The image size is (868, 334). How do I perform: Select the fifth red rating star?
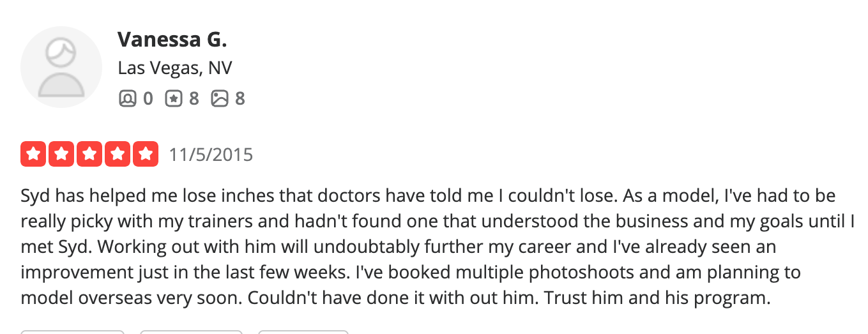[x=146, y=154]
